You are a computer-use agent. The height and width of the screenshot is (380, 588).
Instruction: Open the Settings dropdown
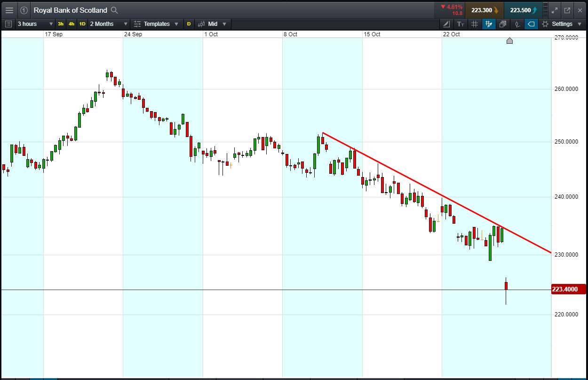click(562, 24)
